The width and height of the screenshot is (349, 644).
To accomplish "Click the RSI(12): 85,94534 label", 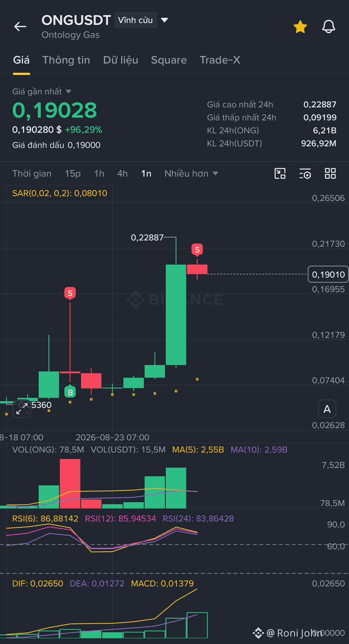I will [121, 518].
